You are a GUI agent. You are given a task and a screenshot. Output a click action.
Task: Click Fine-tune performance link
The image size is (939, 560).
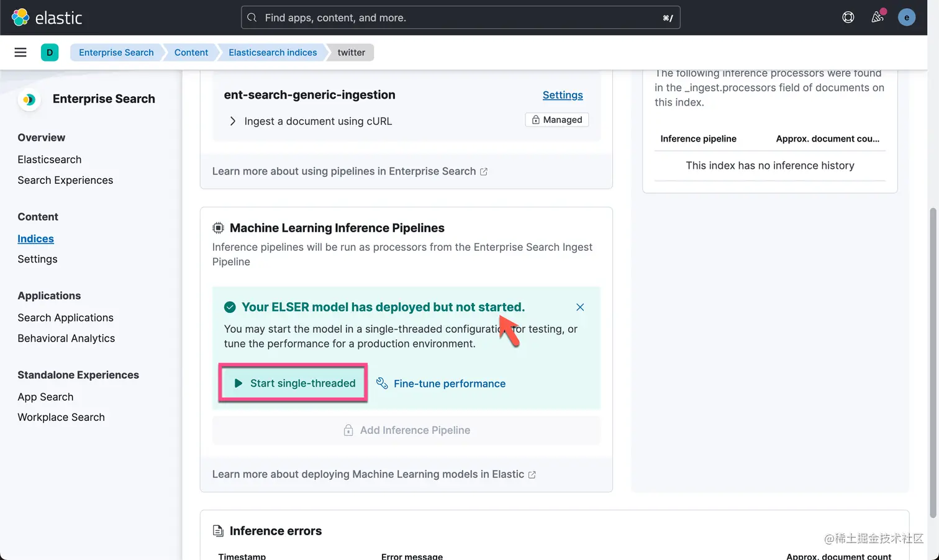point(449,384)
